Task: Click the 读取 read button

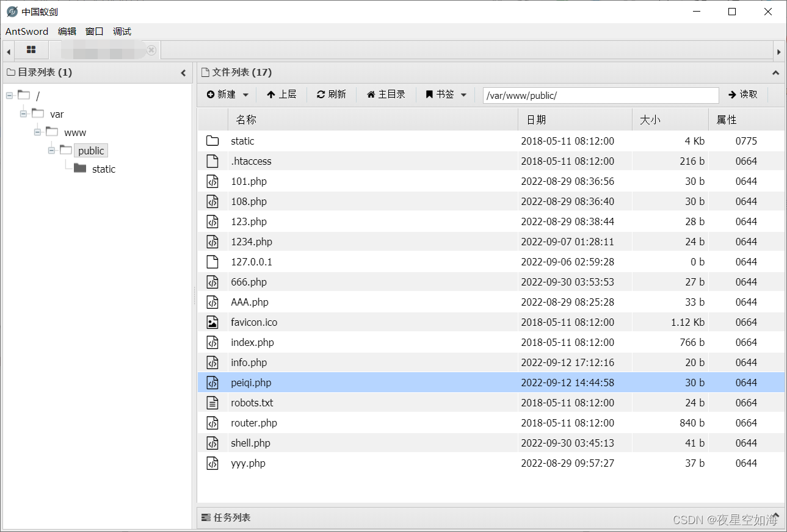Action: pyautogui.click(x=743, y=95)
